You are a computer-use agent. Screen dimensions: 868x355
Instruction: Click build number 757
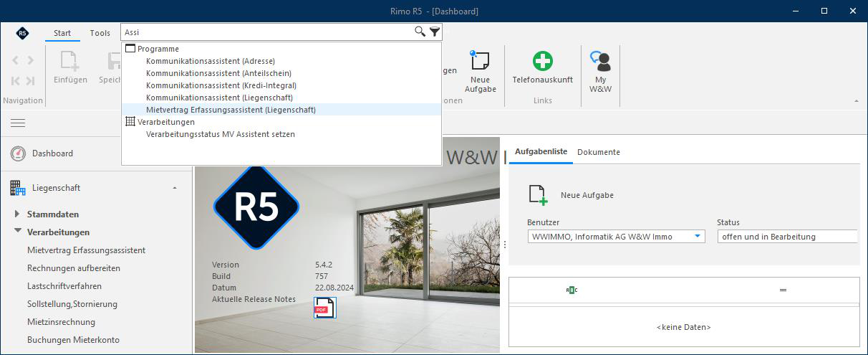coord(322,276)
